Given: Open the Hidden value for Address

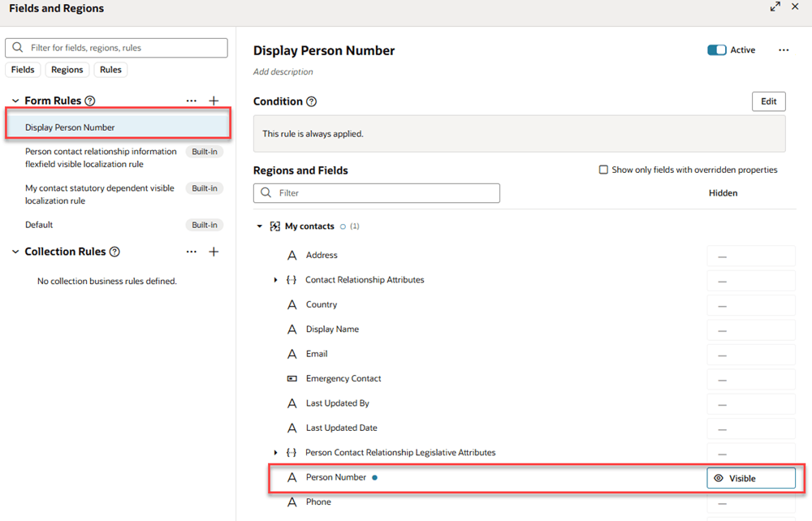Looking at the screenshot, I should 751,256.
